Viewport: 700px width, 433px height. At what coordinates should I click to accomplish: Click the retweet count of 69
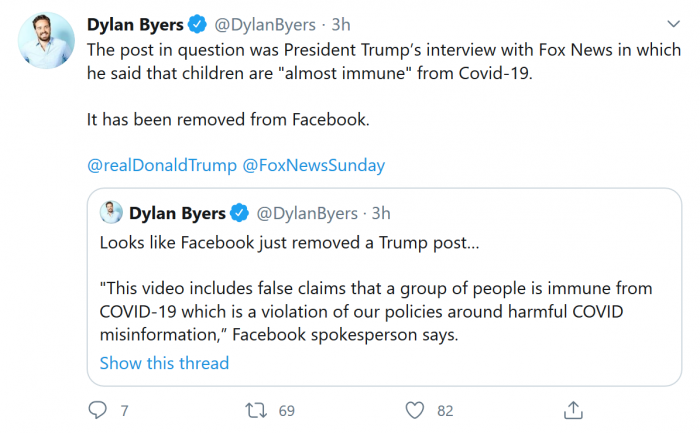(286, 410)
